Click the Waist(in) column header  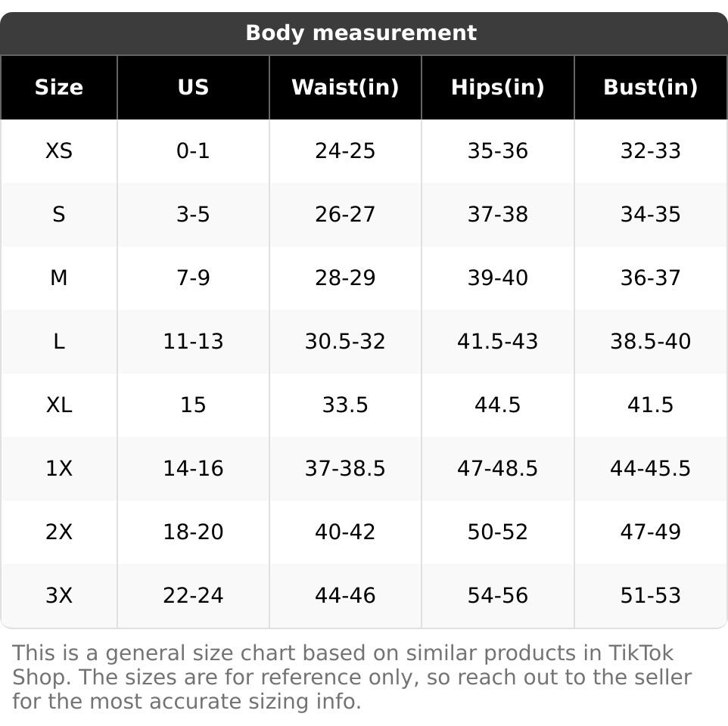[345, 88]
